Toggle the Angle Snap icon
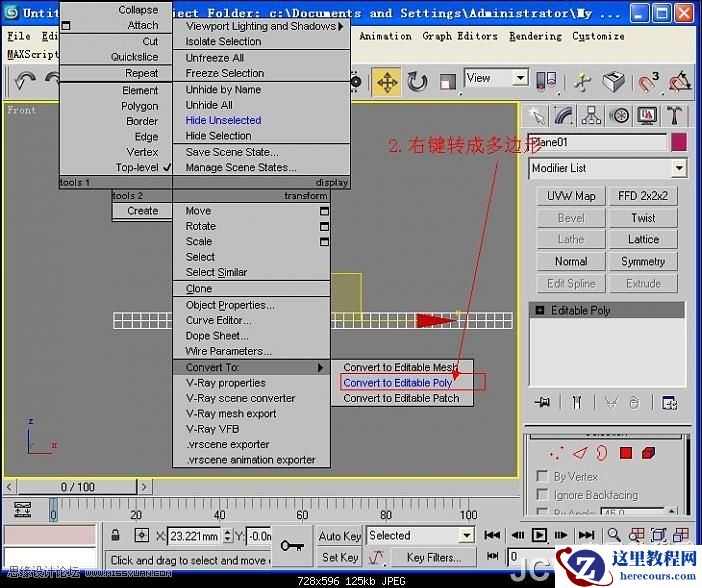Viewport: 702px width, 588px height. (x=680, y=82)
